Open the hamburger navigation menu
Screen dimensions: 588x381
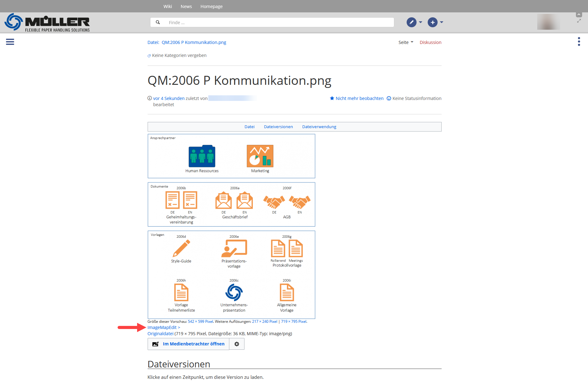pos(10,42)
